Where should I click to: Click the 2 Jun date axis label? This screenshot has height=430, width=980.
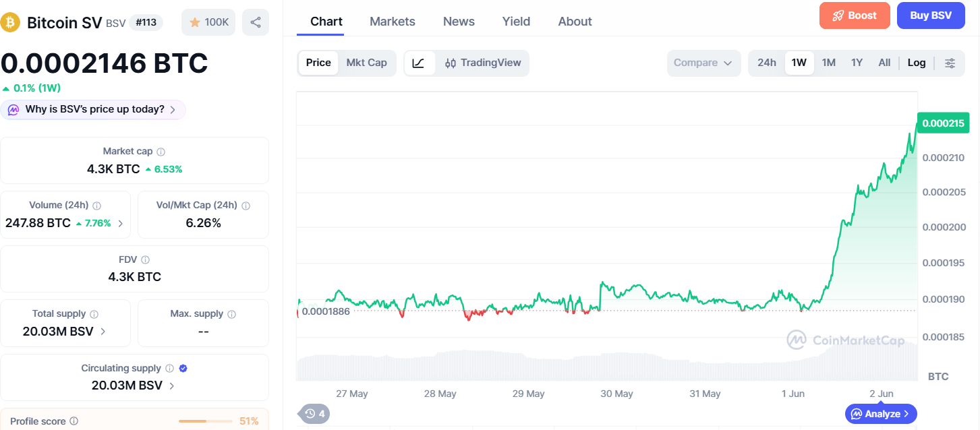point(881,394)
